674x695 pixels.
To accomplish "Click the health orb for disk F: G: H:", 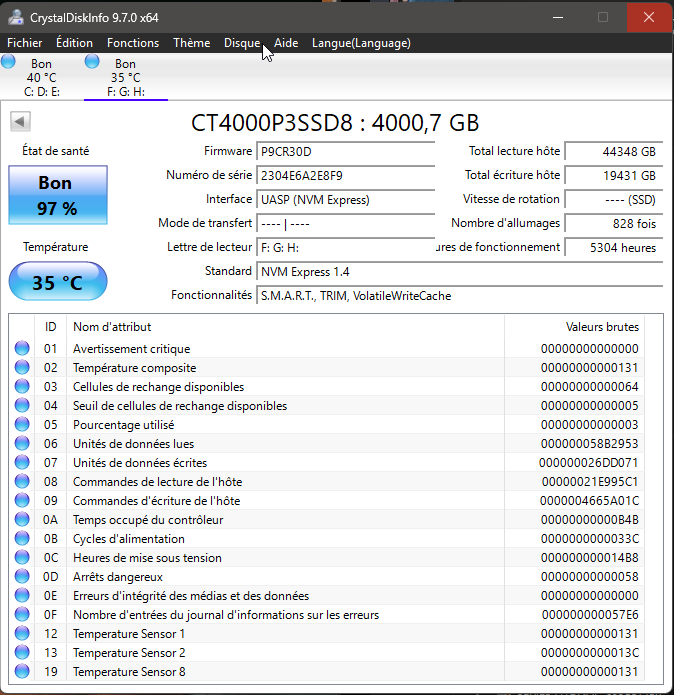I will pos(93,62).
